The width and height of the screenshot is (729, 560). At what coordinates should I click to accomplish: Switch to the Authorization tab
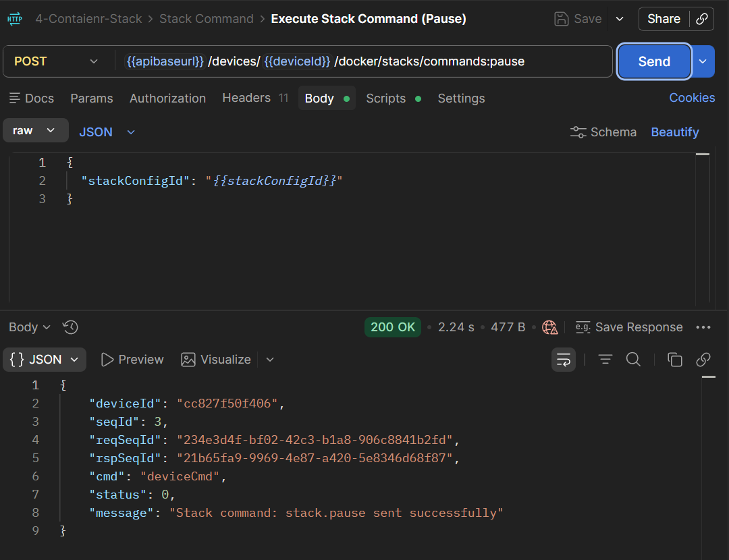(167, 98)
